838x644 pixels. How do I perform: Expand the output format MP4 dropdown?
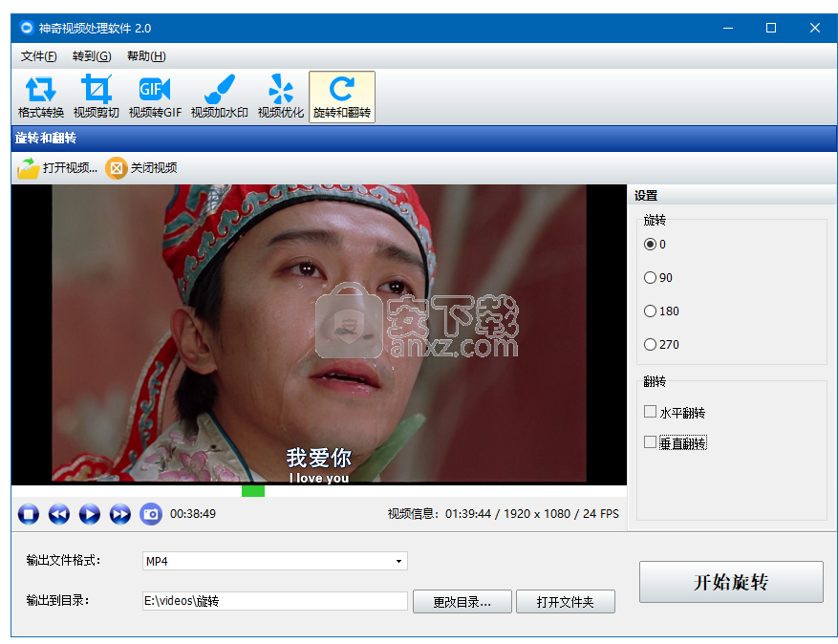(398, 561)
